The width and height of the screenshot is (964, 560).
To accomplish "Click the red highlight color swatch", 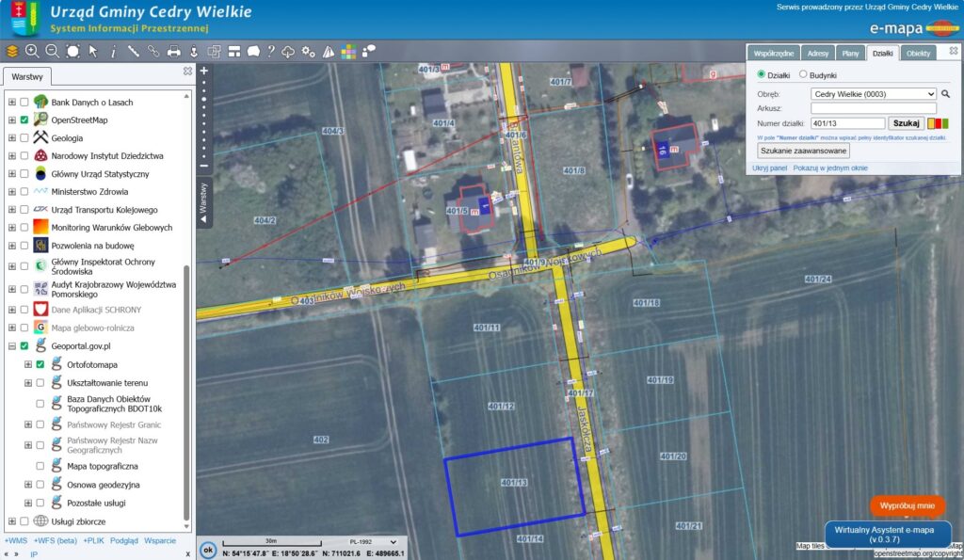I will 944,123.
